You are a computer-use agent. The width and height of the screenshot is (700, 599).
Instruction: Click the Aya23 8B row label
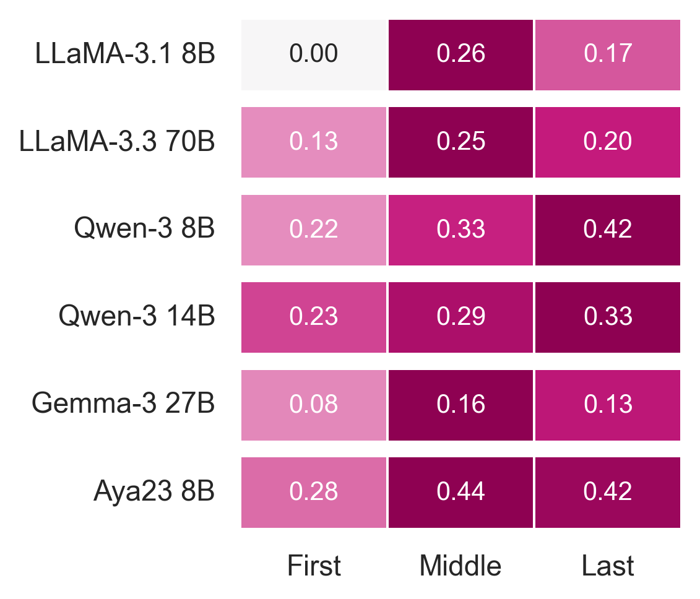click(154, 493)
